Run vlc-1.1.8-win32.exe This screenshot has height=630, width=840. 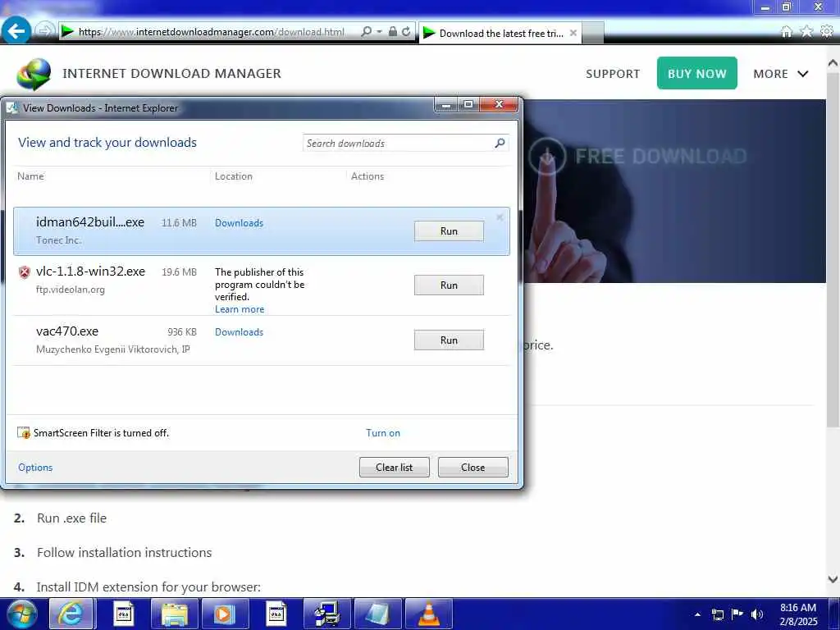click(449, 285)
